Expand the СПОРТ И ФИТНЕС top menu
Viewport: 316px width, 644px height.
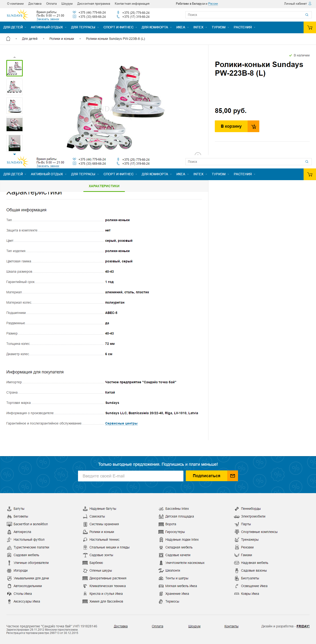coord(120,27)
